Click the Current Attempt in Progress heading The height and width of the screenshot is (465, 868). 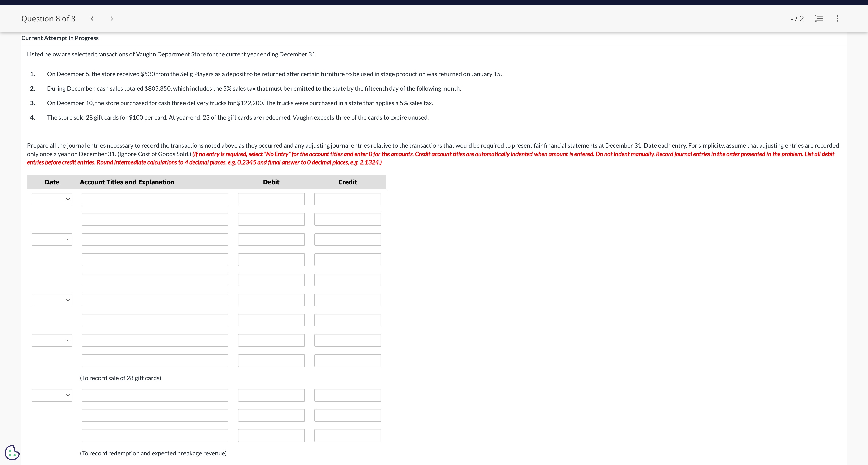tap(60, 38)
